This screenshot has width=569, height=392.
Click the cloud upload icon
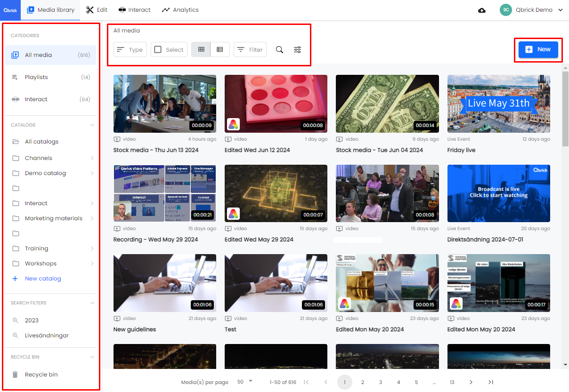[482, 10]
